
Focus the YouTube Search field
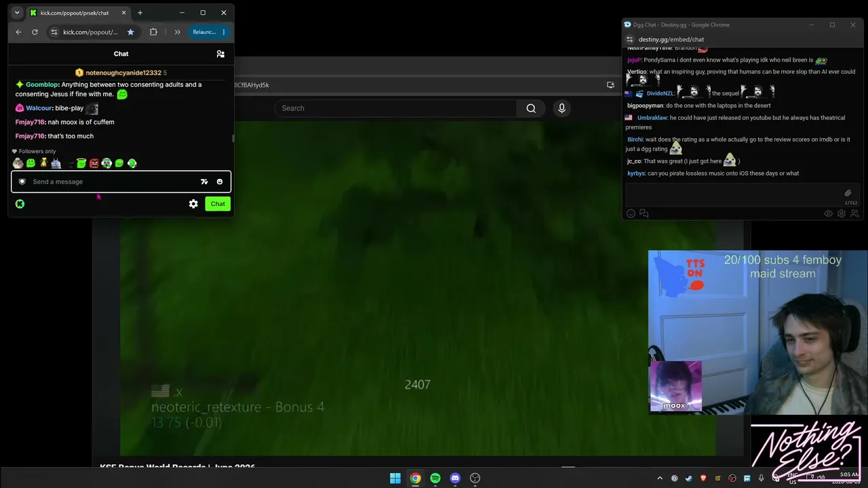(396, 108)
